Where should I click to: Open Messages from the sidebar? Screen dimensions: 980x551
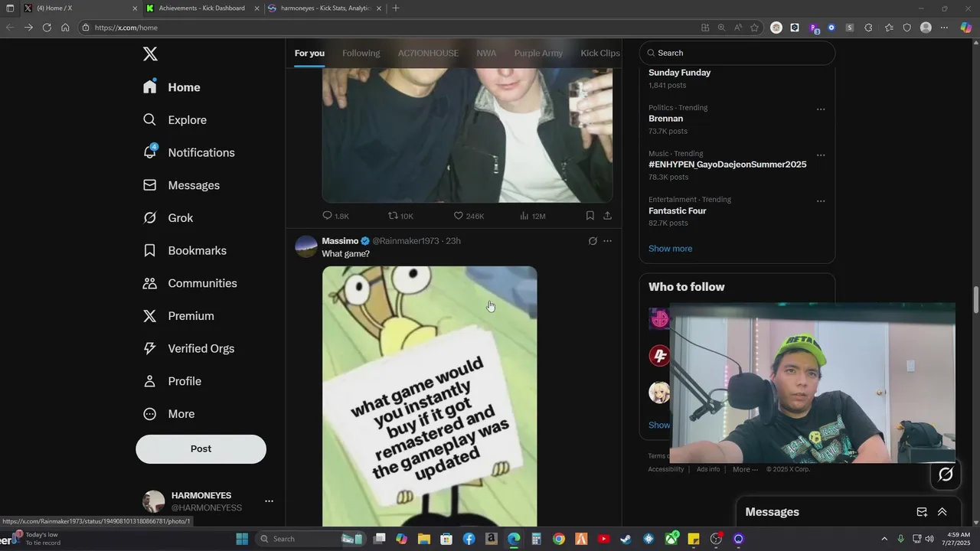pos(181,185)
